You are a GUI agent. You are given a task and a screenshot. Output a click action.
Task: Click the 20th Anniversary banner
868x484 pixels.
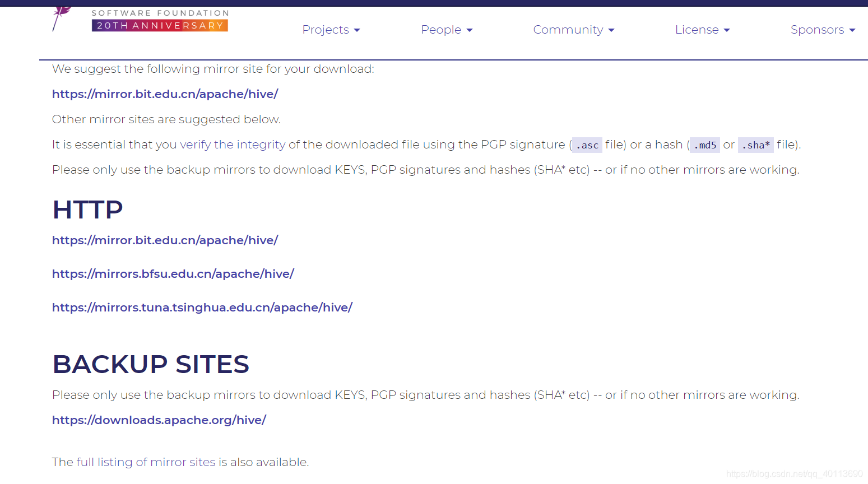[160, 25]
